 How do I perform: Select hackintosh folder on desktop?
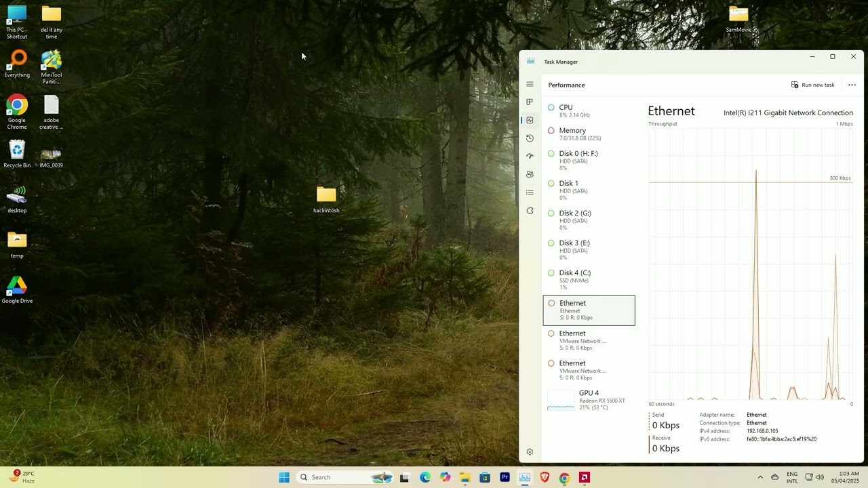(326, 200)
